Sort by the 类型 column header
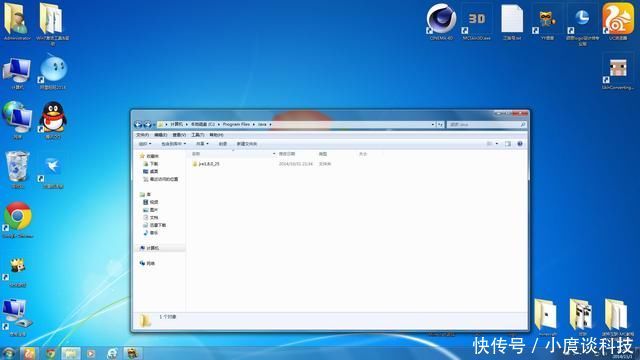The image size is (640, 360). [x=323, y=154]
